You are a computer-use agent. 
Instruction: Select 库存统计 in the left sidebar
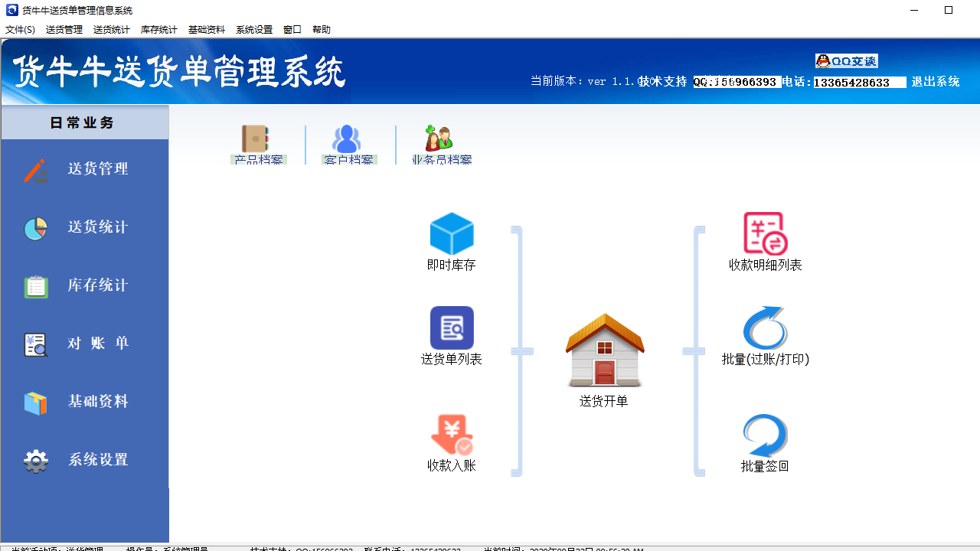[x=84, y=285]
